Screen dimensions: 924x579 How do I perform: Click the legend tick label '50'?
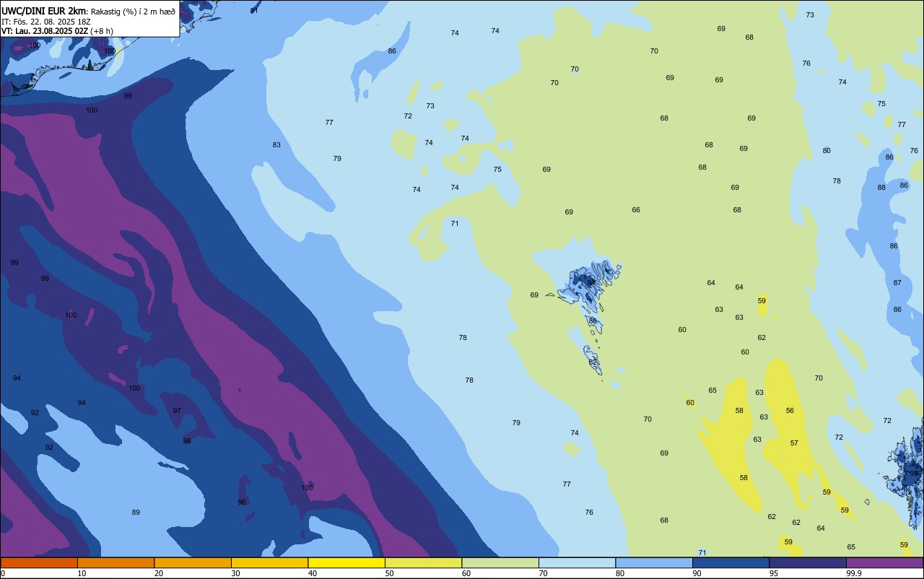[390, 573]
